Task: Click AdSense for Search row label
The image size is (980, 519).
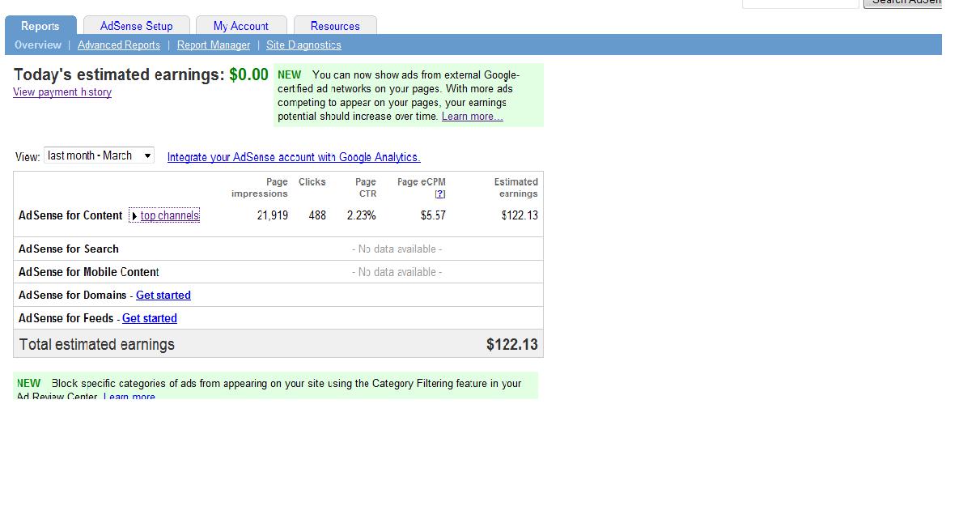Action: 69,249
